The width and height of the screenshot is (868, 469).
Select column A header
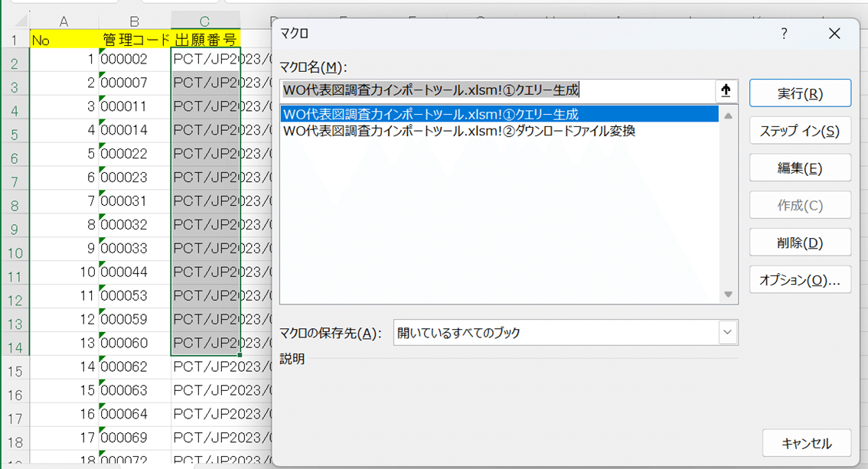[x=64, y=21]
